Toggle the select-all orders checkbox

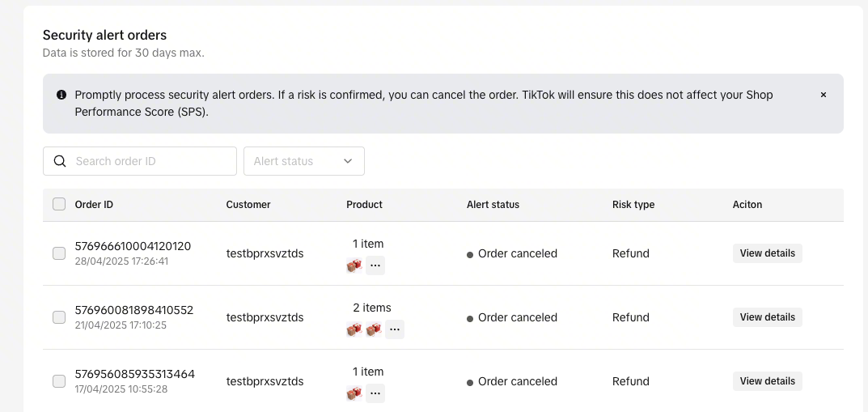pyautogui.click(x=59, y=205)
